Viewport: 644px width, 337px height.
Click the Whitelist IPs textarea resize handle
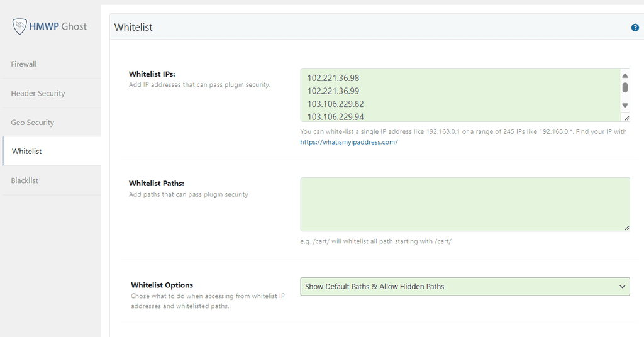pyautogui.click(x=626, y=118)
